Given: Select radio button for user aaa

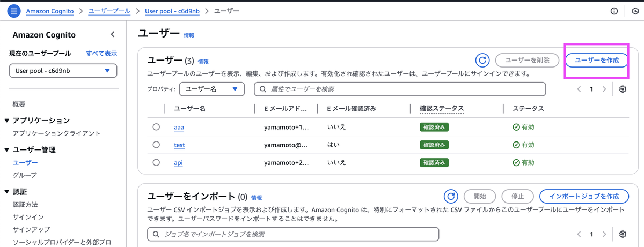Looking at the screenshot, I should 156,127.
